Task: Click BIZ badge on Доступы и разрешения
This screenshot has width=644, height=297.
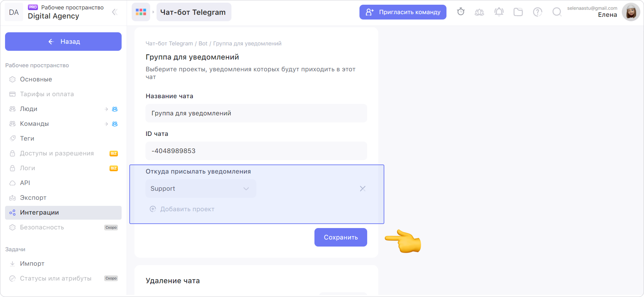Action: click(114, 153)
